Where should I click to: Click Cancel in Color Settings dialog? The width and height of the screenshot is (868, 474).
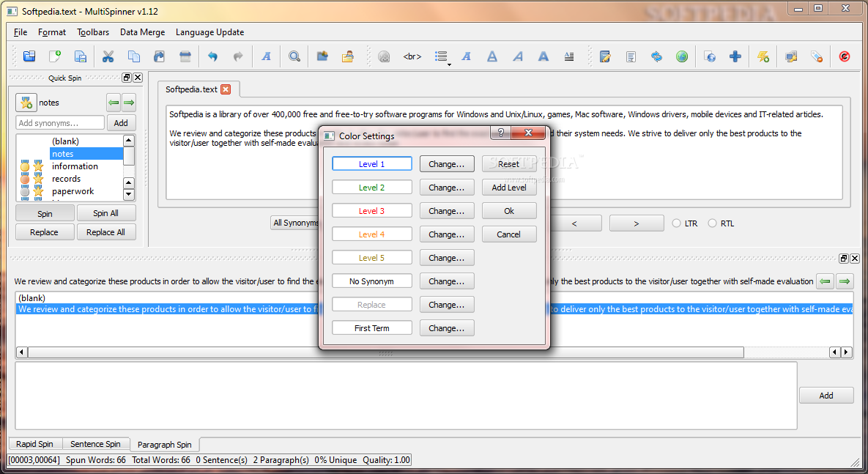(x=509, y=234)
